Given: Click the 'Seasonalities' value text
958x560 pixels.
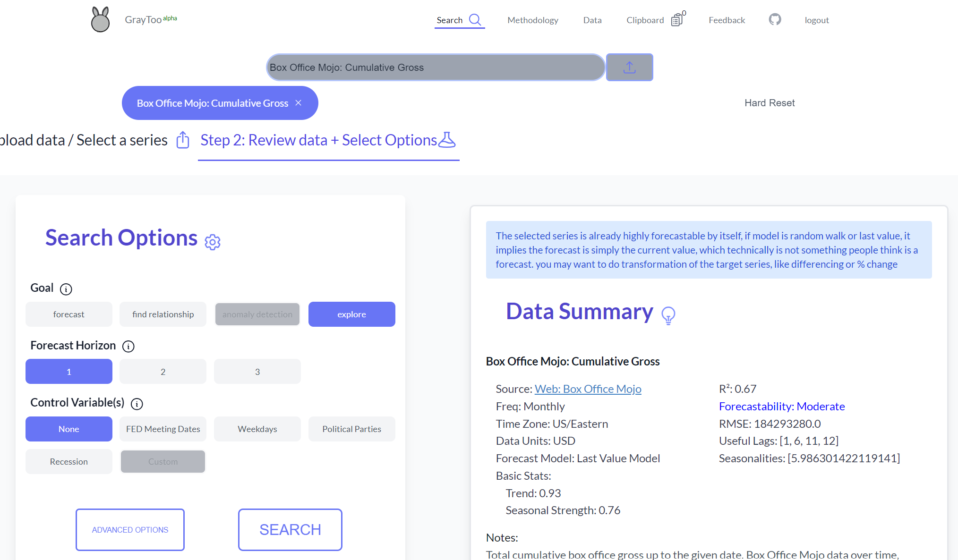Looking at the screenshot, I should pos(809,458).
